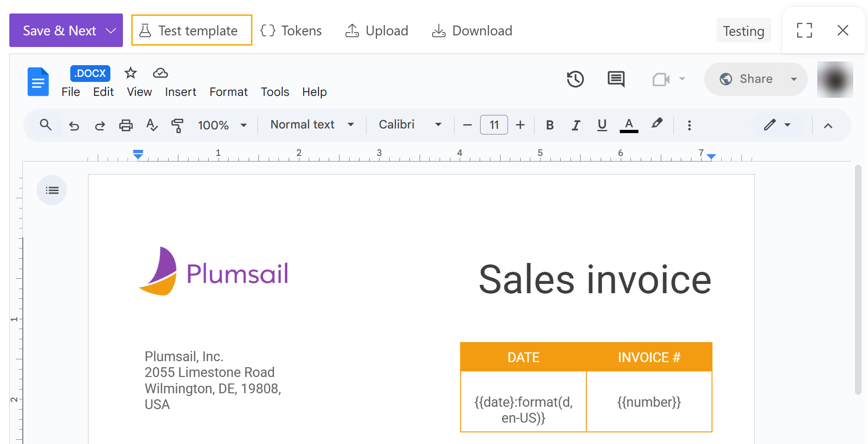The width and height of the screenshot is (868, 444).
Task: Increase font size with plus button
Action: [520, 125]
